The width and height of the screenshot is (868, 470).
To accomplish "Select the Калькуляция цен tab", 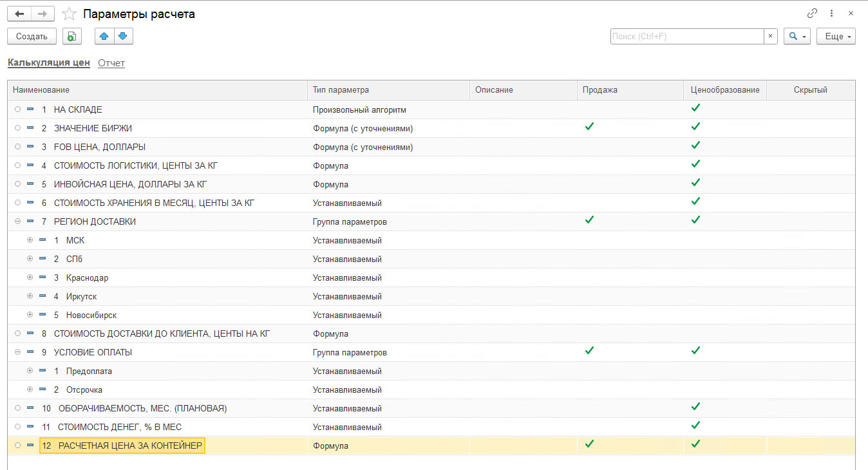I will pyautogui.click(x=48, y=63).
